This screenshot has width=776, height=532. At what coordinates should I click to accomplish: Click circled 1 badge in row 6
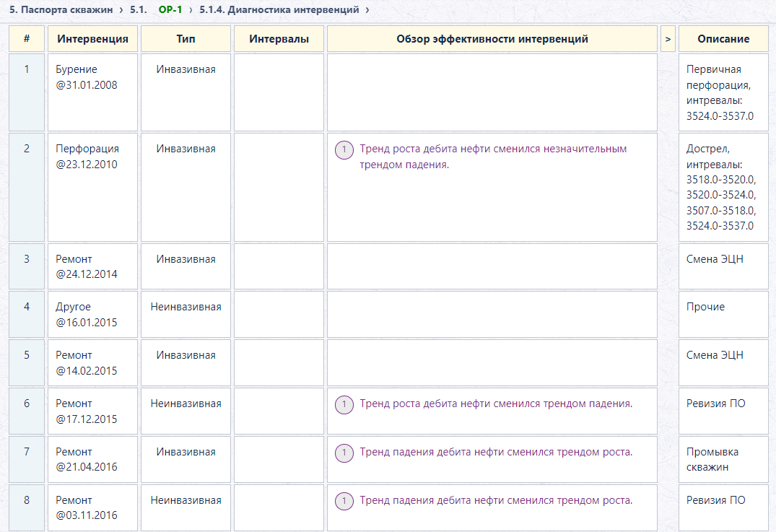[x=344, y=405]
